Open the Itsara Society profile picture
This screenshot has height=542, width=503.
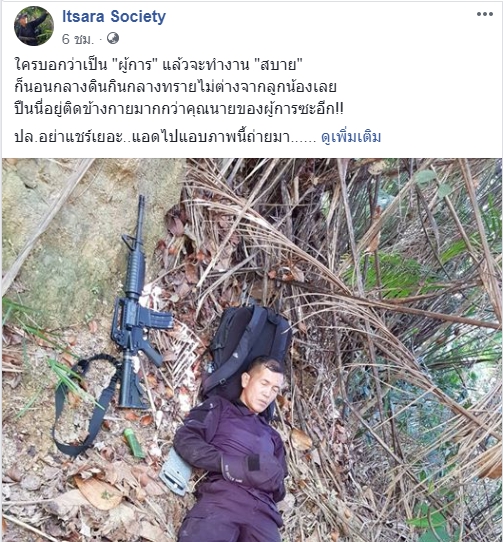pos(34,26)
